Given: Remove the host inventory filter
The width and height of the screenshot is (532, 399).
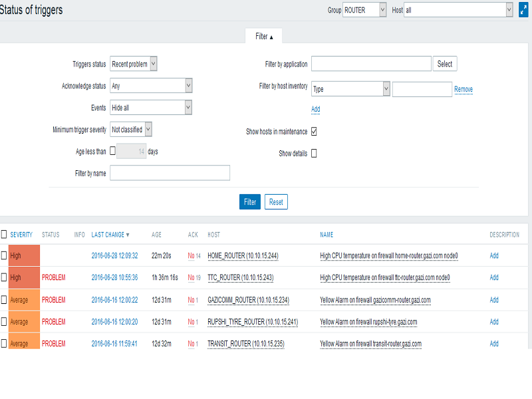Looking at the screenshot, I should [464, 89].
